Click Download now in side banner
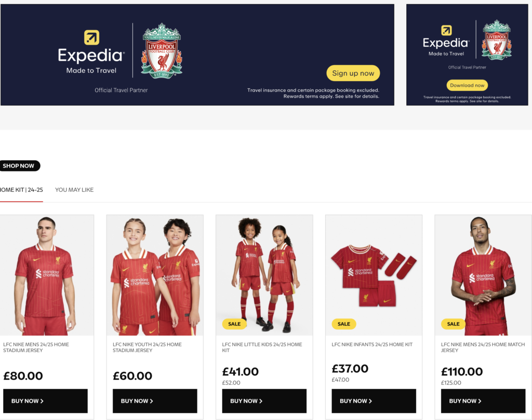Viewport: 532px width, 420px height. point(467,85)
